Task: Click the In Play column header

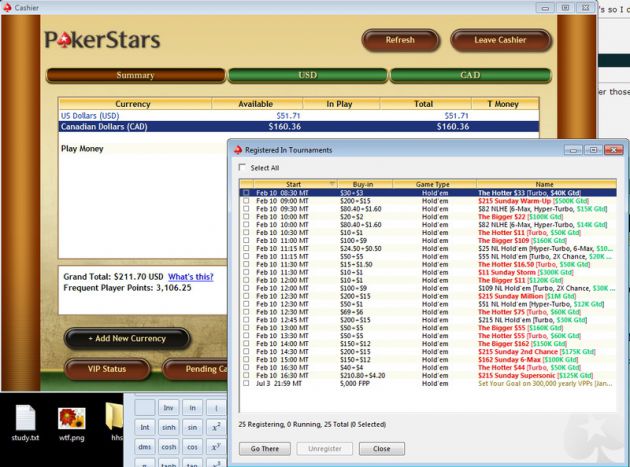Action: (x=340, y=104)
